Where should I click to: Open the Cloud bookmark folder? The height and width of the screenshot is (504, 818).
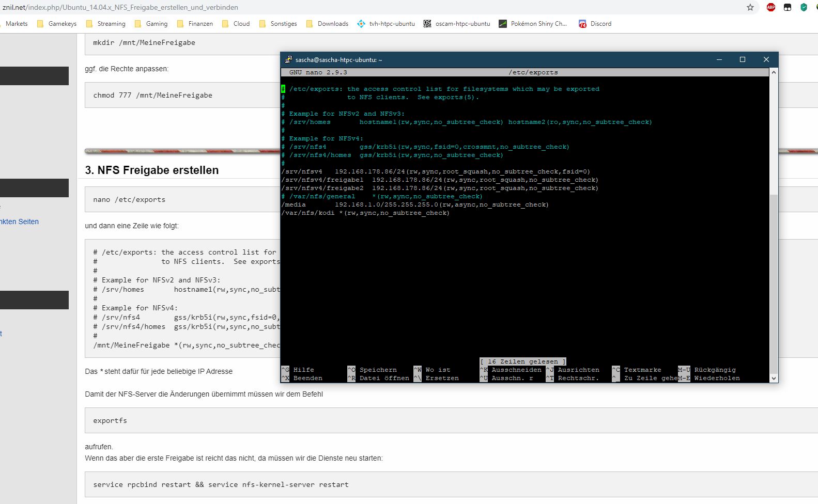pos(236,24)
